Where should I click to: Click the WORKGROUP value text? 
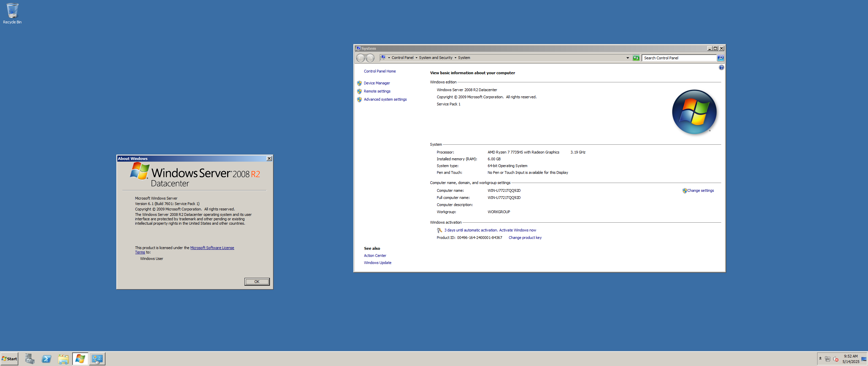(x=499, y=212)
